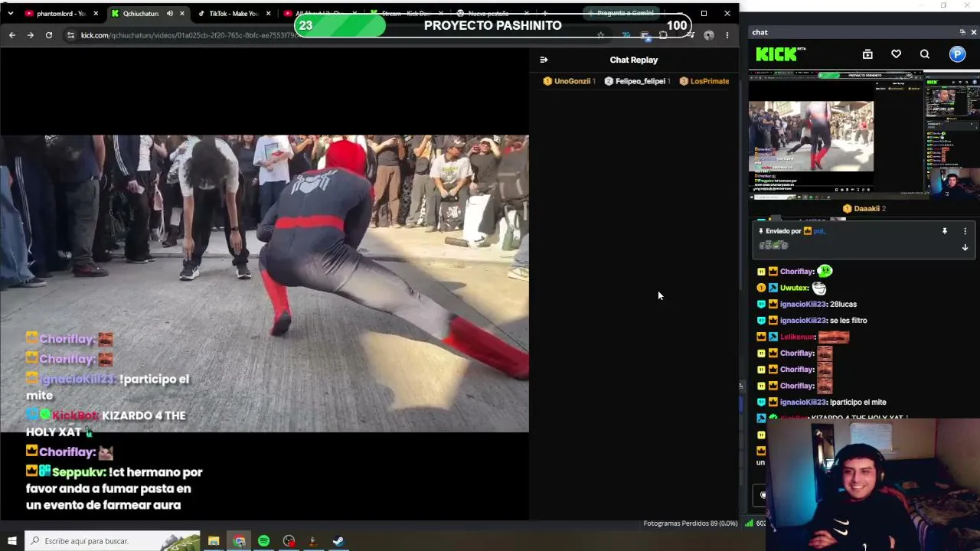Viewport: 980px width, 551px height.
Task: Bookmark this page with the star icon
Action: tap(600, 35)
